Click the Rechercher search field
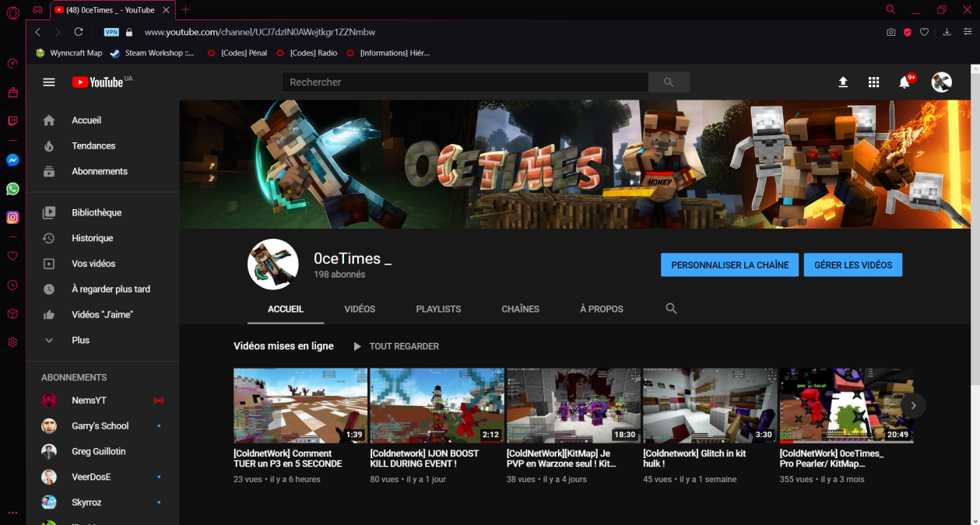This screenshot has height=525, width=980. 465,82
